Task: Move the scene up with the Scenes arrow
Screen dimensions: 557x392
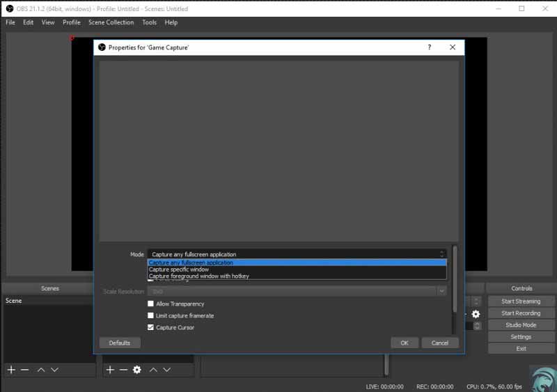Action: tap(41, 370)
